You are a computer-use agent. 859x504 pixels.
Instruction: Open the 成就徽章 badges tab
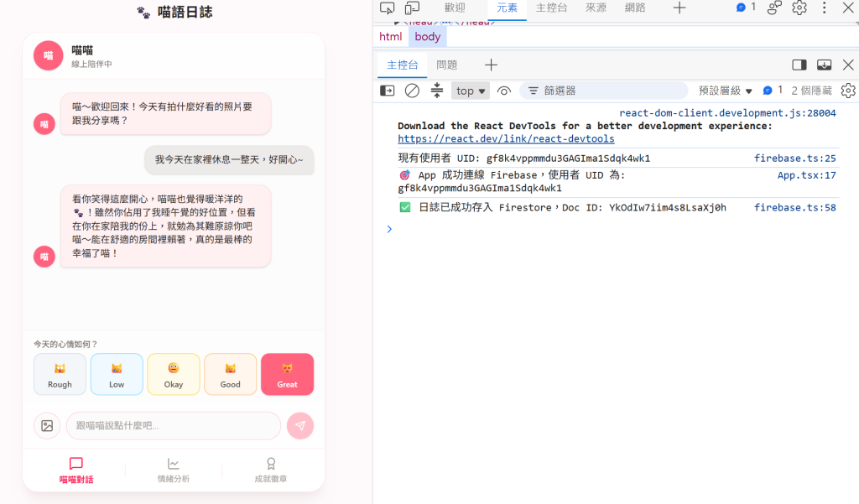(x=271, y=470)
